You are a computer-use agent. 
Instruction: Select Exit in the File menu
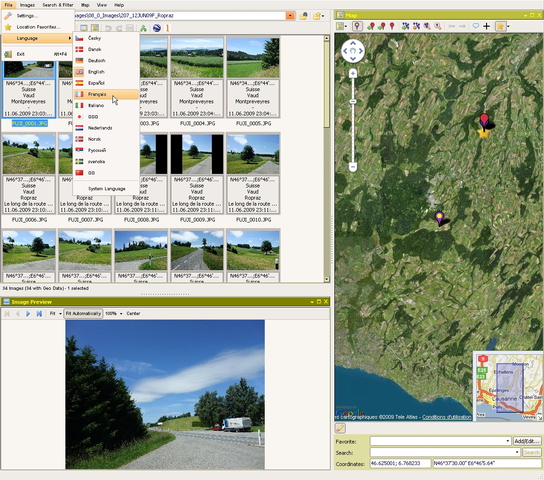tap(37, 54)
